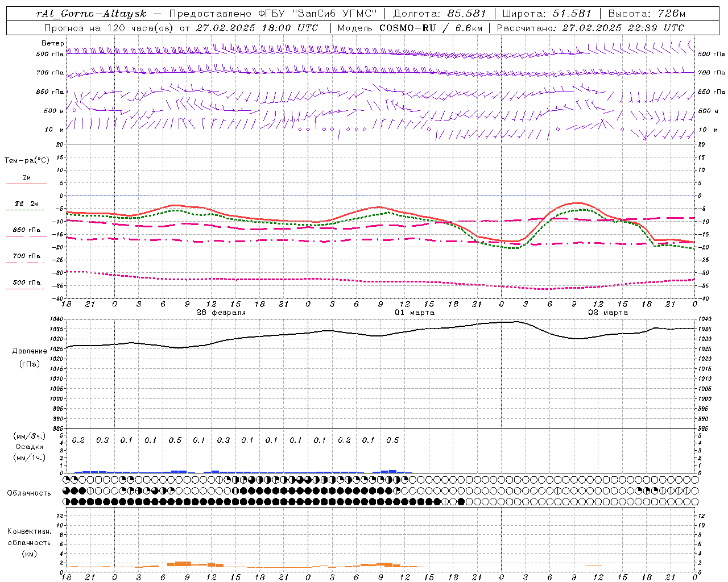Click the Td 2м legend entry

coord(27,203)
